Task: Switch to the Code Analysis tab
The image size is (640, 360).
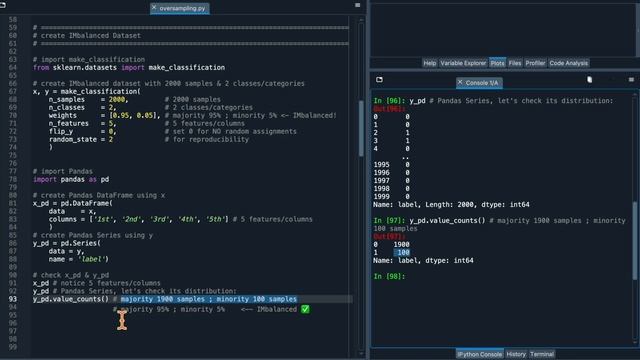Action: [569, 63]
